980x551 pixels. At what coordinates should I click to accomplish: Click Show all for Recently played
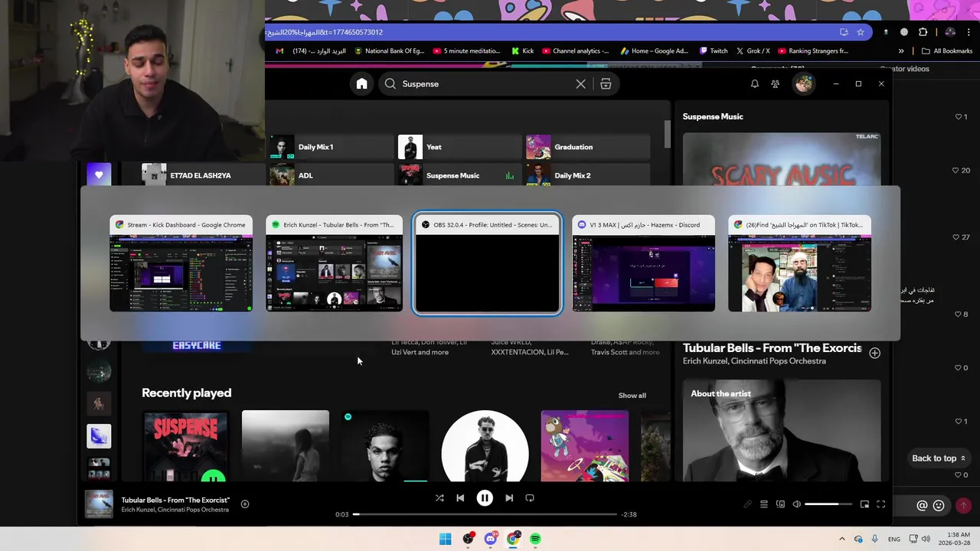click(x=632, y=396)
